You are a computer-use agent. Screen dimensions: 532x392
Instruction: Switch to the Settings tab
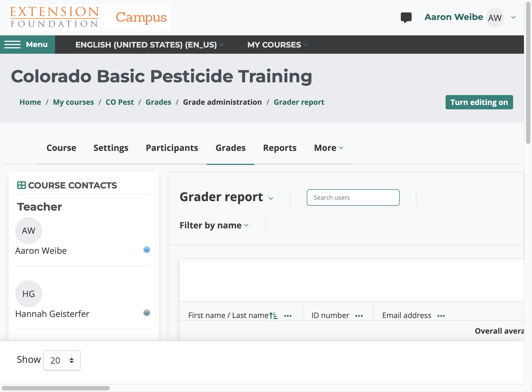pyautogui.click(x=111, y=148)
